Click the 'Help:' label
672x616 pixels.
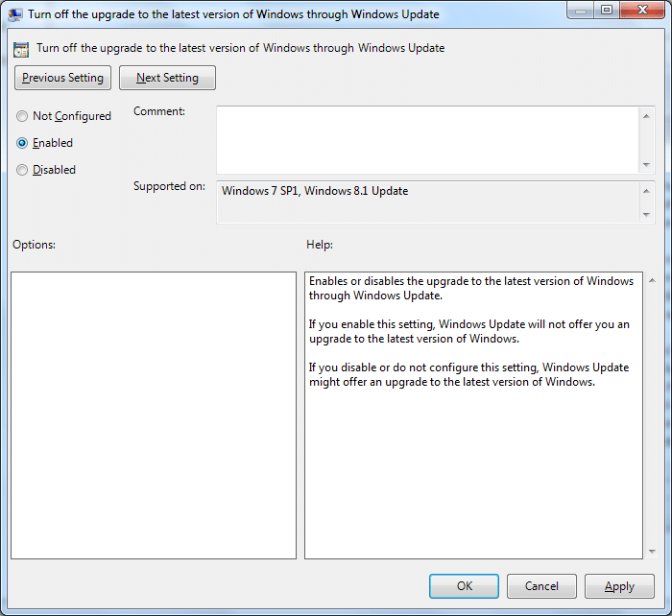point(320,245)
